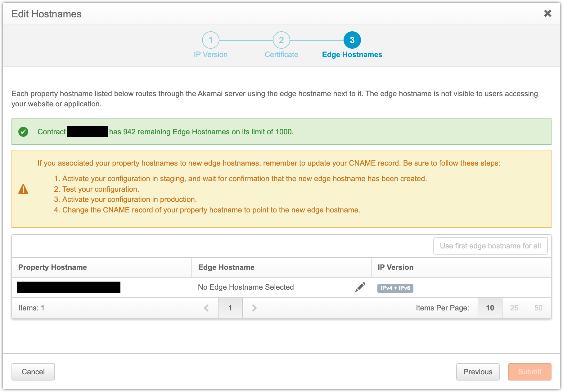Screen dimensions: 563x392
Task: Open the Certificate step label
Action: tap(281, 55)
